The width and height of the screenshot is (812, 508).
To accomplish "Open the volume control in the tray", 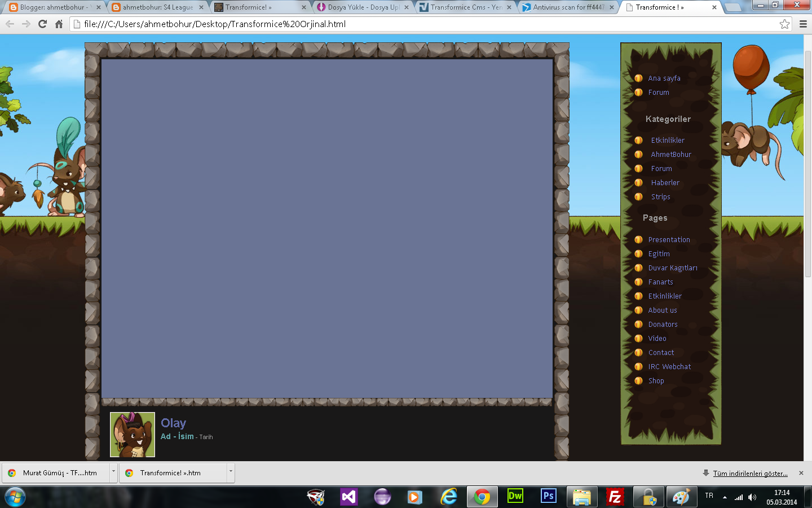I will [x=752, y=497].
